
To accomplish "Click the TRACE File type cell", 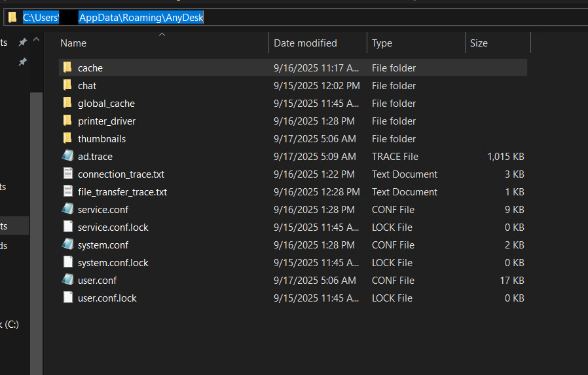I will (x=395, y=157).
